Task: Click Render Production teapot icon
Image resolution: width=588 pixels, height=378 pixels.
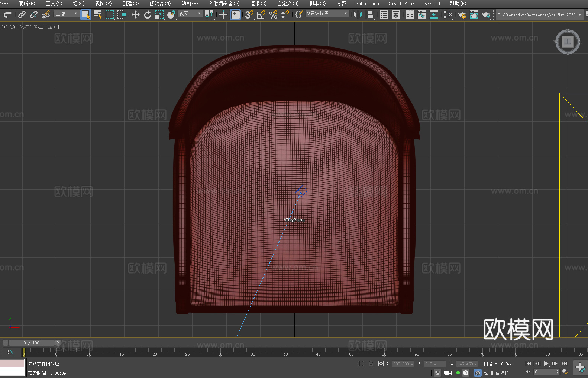Action: point(486,14)
